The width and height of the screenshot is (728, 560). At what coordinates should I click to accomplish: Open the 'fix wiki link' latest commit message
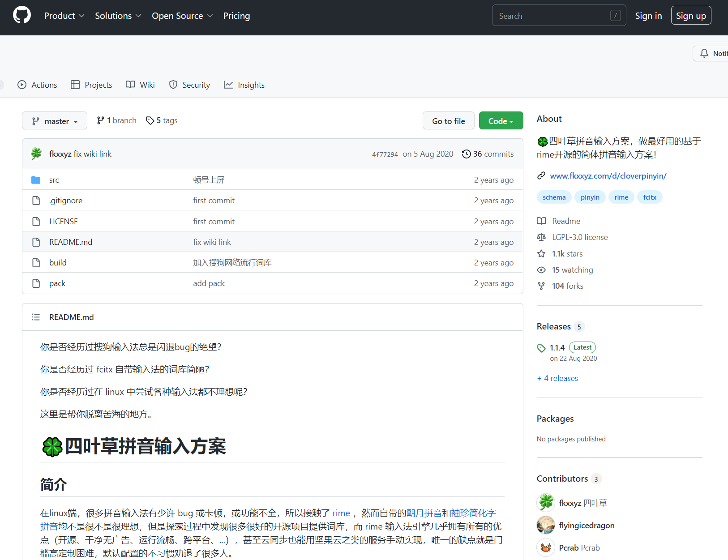[93, 154]
